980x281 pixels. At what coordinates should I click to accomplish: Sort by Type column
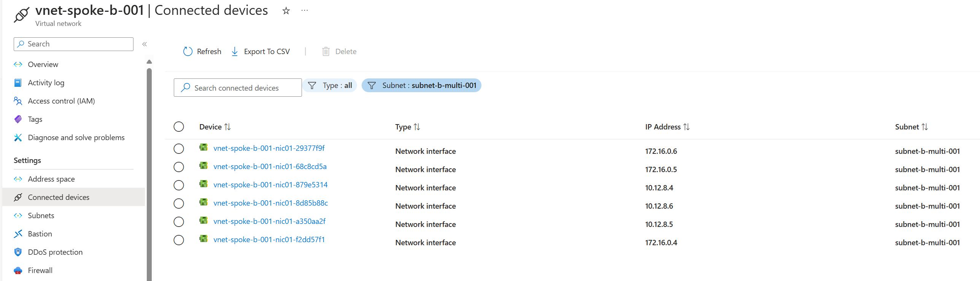(x=407, y=127)
